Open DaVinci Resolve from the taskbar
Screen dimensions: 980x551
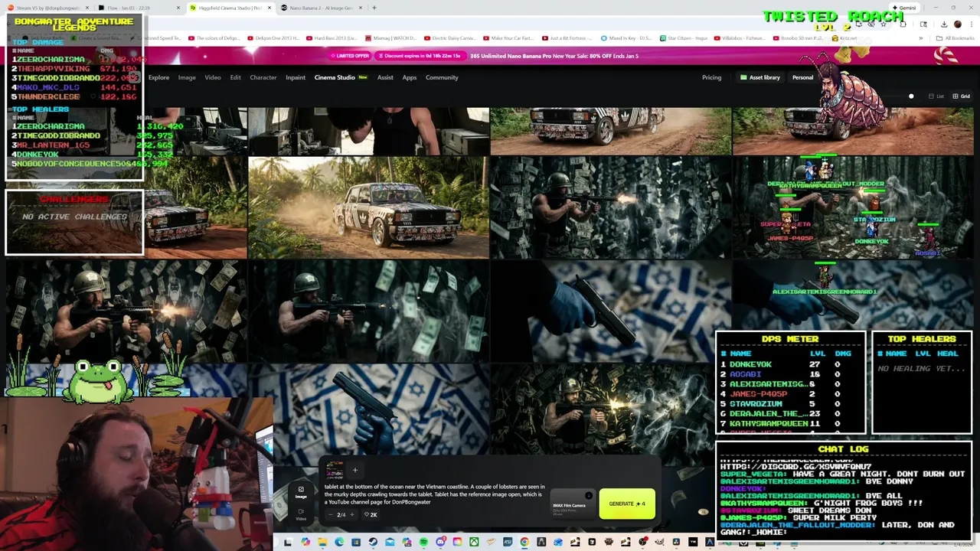tap(676, 542)
